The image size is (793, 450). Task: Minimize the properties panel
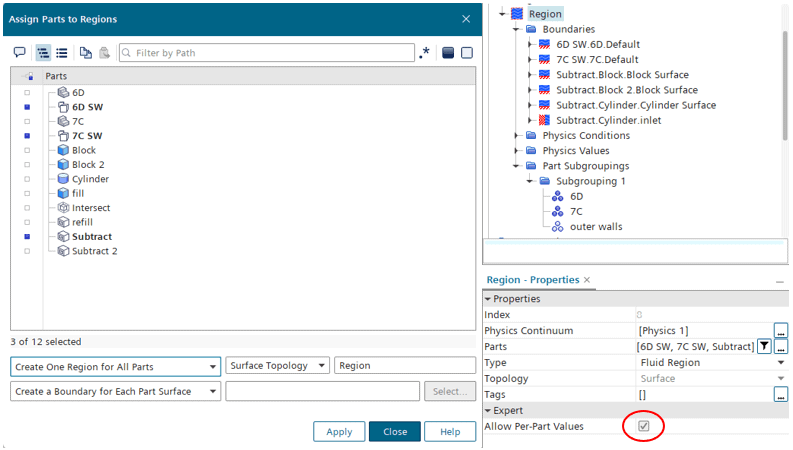[x=780, y=282]
